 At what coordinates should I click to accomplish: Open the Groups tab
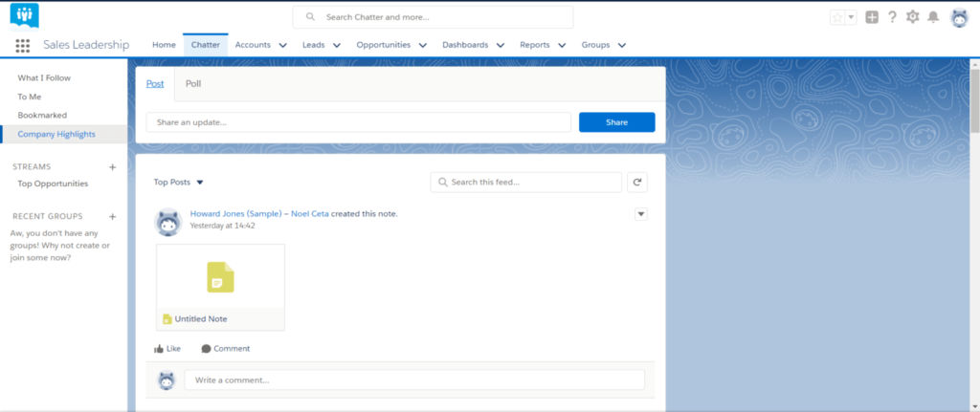(x=595, y=45)
